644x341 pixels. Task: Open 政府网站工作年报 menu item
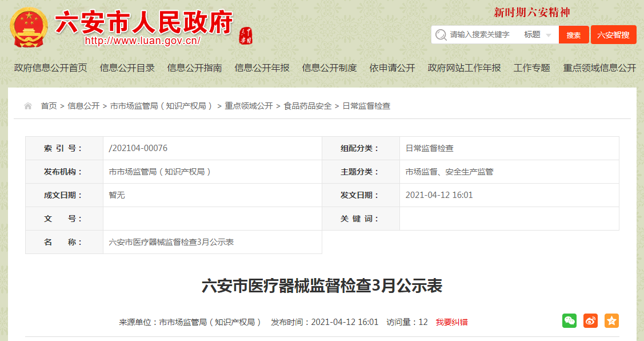[464, 68]
